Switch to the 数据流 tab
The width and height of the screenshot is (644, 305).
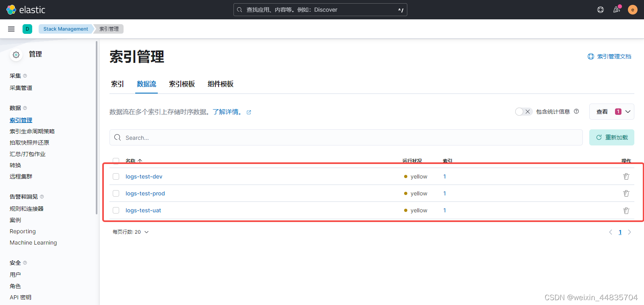click(147, 84)
